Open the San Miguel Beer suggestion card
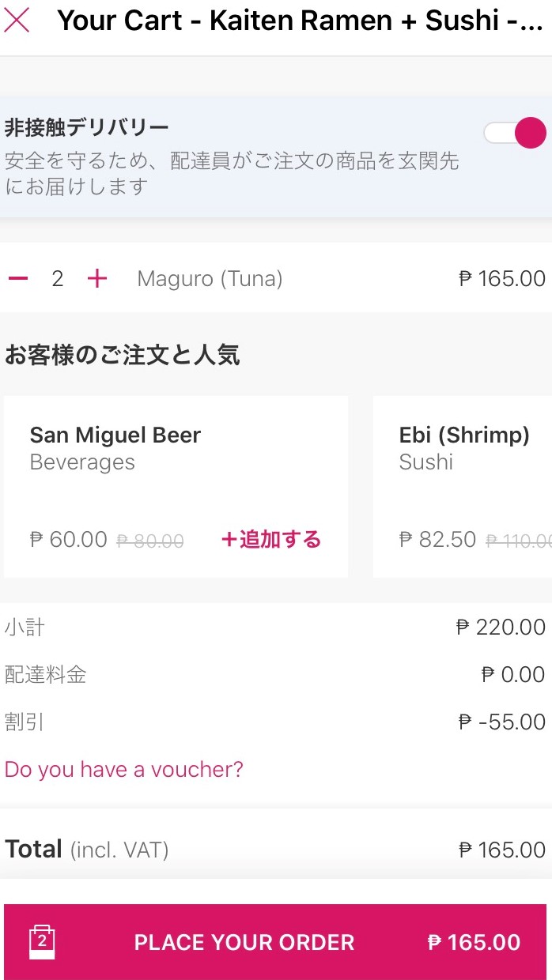 pyautogui.click(x=115, y=447)
